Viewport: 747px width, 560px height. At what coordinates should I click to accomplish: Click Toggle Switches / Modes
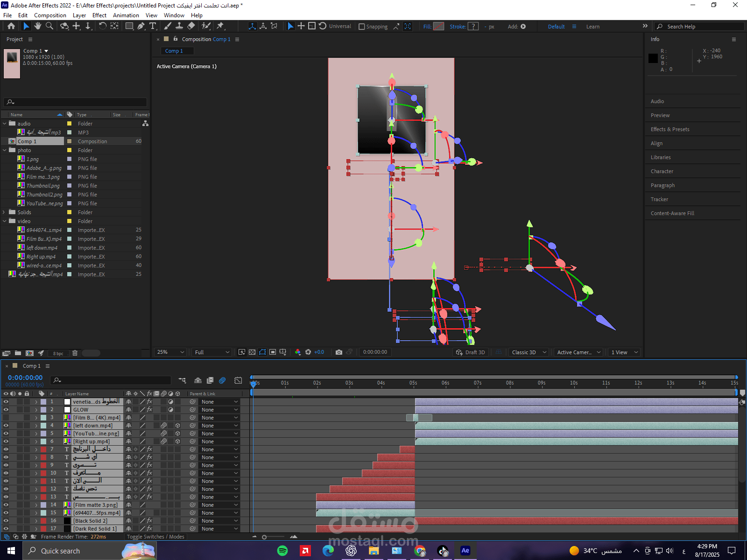coord(155,537)
